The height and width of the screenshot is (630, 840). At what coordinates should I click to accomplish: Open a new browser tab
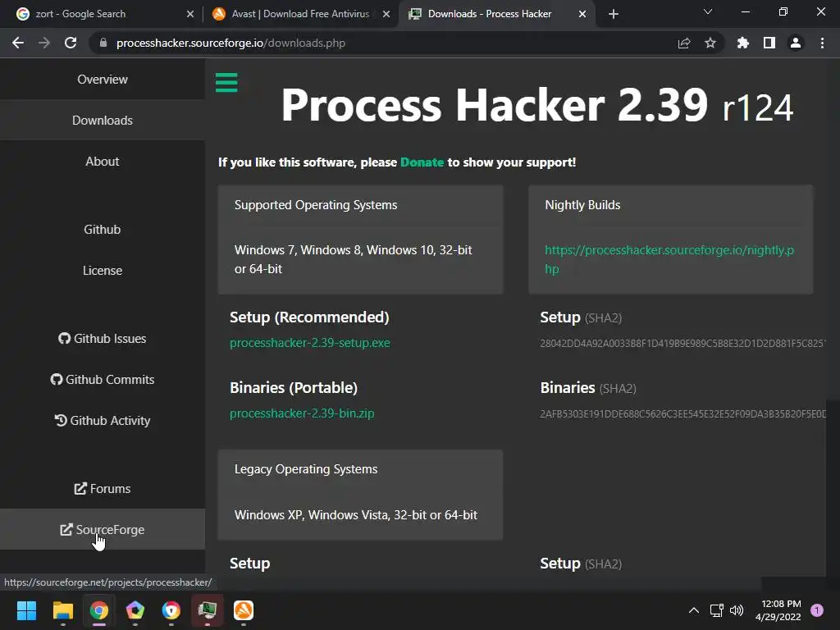pos(614,14)
